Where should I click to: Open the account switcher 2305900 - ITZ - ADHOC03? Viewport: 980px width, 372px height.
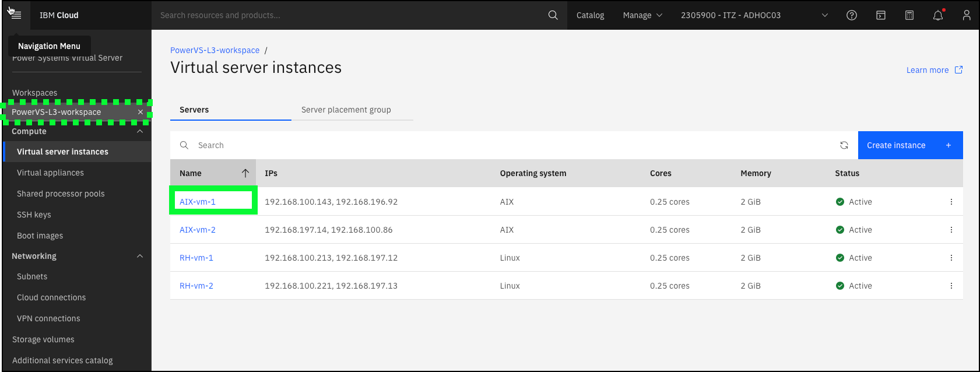click(x=754, y=15)
